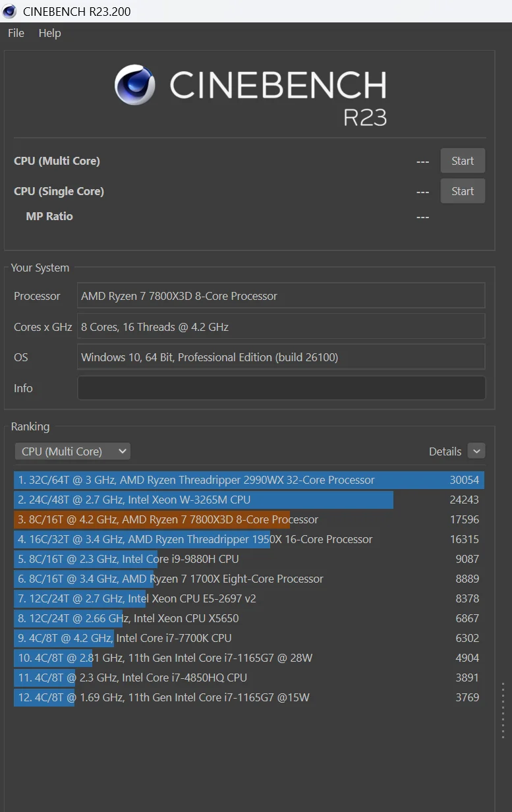Click the score 30054
This screenshot has width=512, height=812.
tap(465, 480)
